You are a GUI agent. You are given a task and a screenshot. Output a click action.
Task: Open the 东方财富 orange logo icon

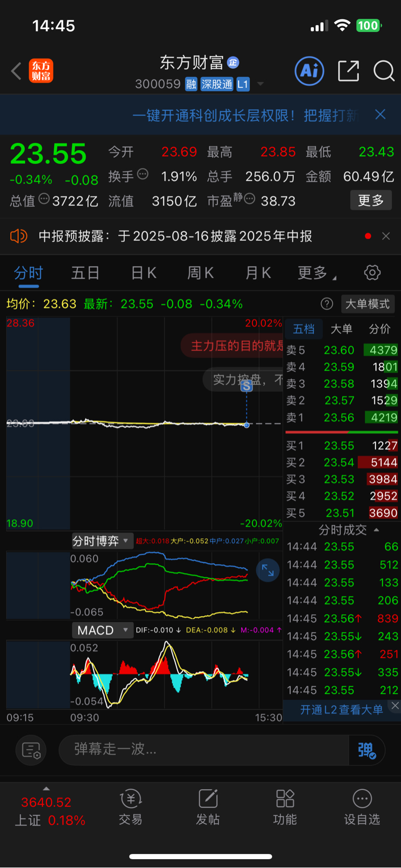(x=41, y=71)
